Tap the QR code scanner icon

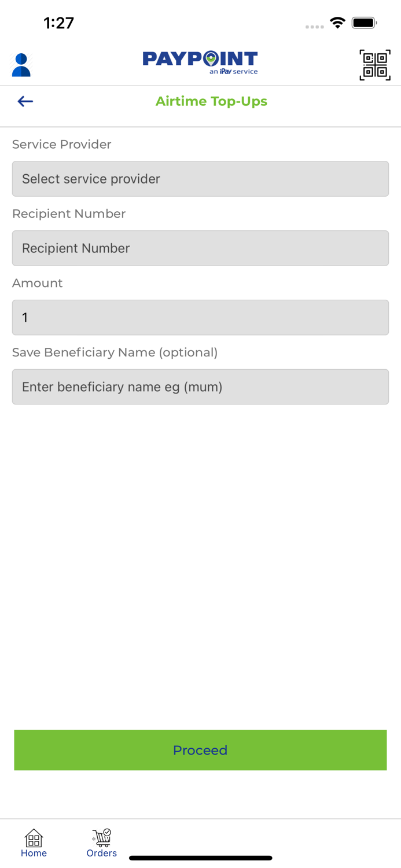click(x=374, y=65)
